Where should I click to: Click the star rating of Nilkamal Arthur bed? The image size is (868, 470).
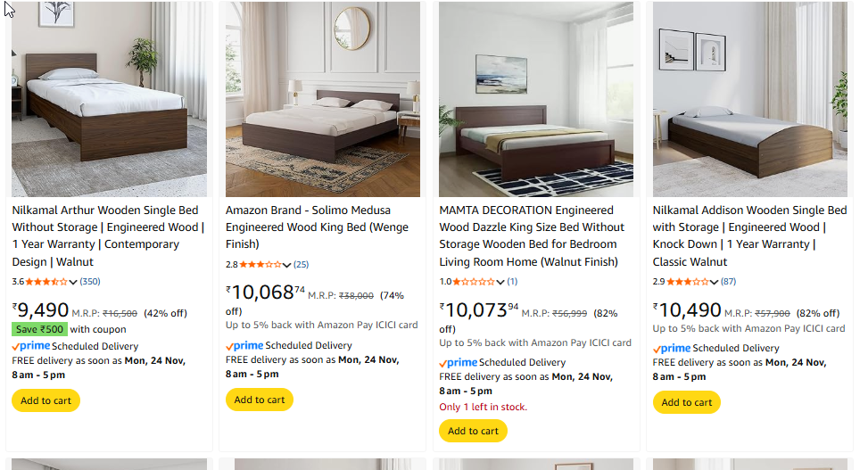(46, 282)
